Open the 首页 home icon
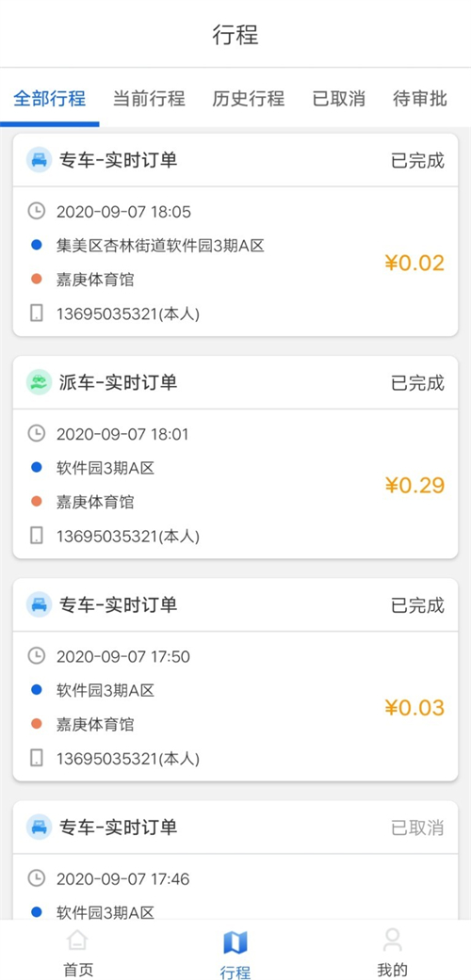Screen dimensions: 471x980 tap(78, 940)
